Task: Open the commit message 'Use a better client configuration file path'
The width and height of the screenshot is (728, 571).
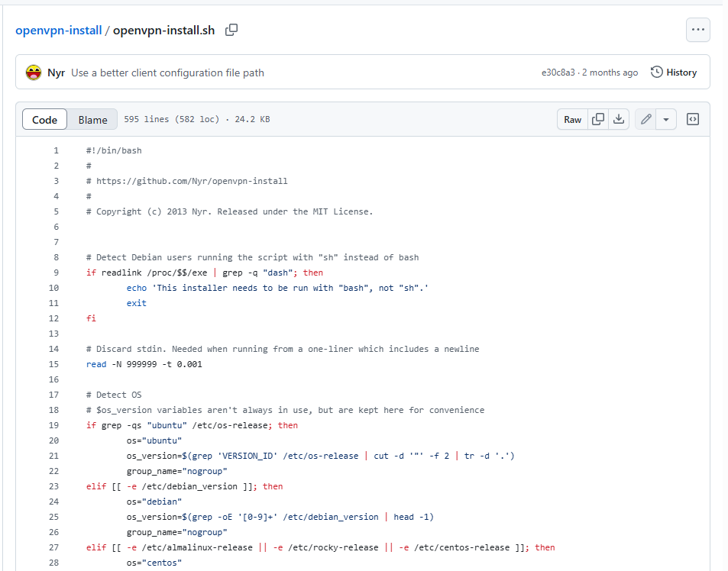Action: pos(167,73)
